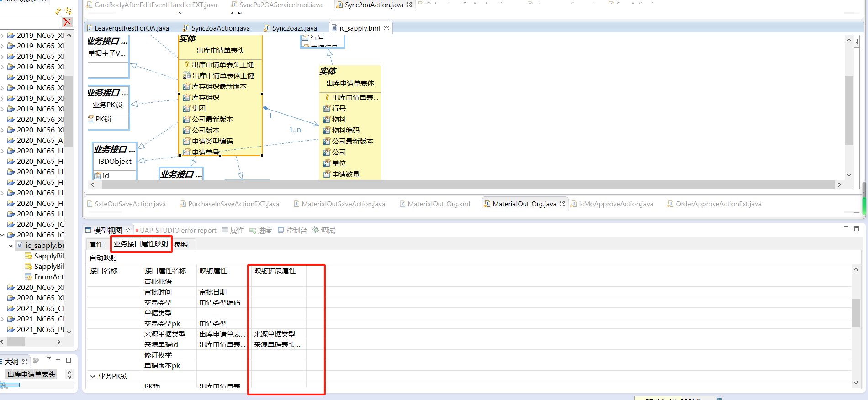Maximize the 大纲 outline panel
The image size is (868, 400).
pyautogui.click(x=69, y=360)
